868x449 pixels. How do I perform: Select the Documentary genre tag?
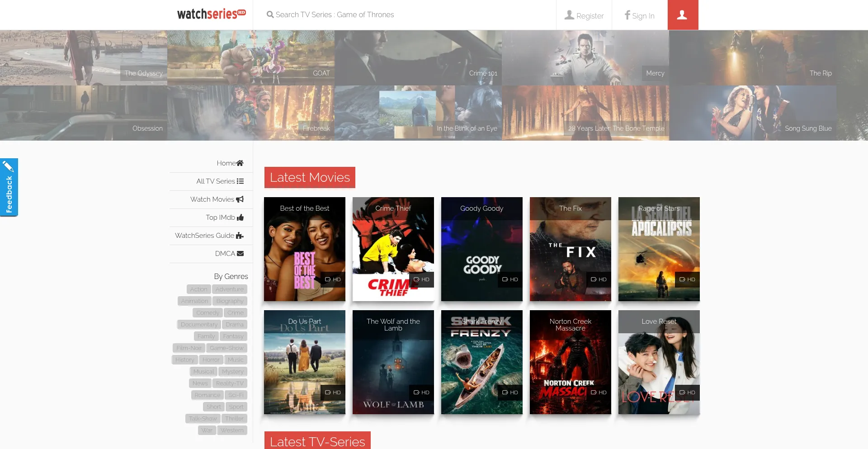click(199, 325)
